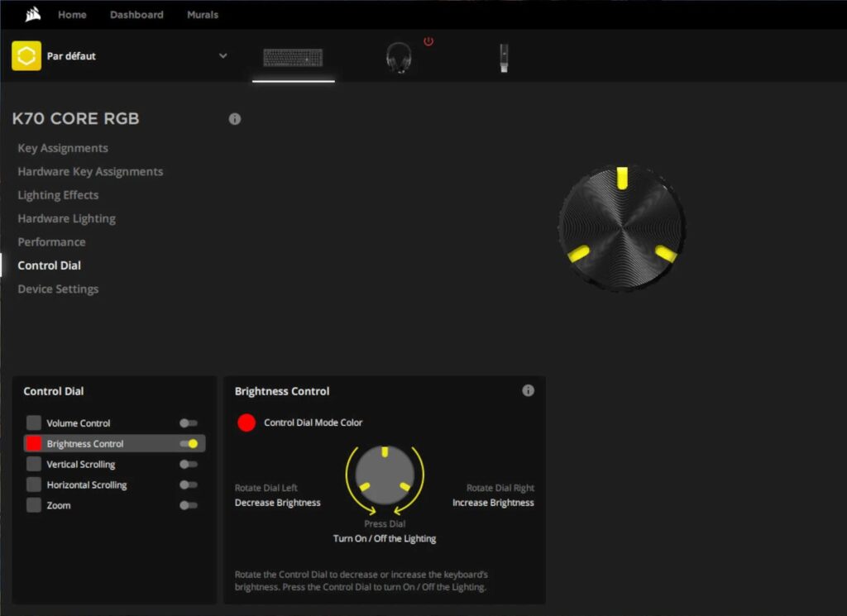Enable the Volume Control toggle
Image resolution: width=847 pixels, height=616 pixels.
189,423
